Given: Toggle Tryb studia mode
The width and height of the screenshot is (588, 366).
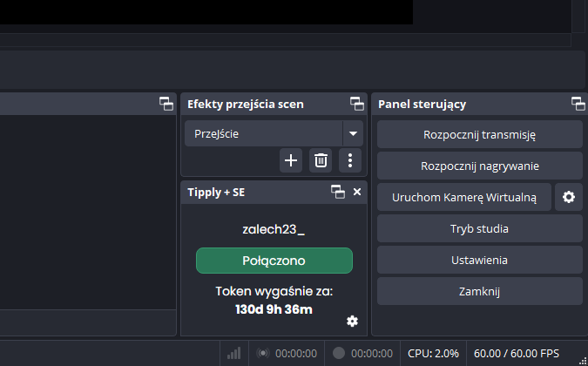Looking at the screenshot, I should tap(480, 228).
